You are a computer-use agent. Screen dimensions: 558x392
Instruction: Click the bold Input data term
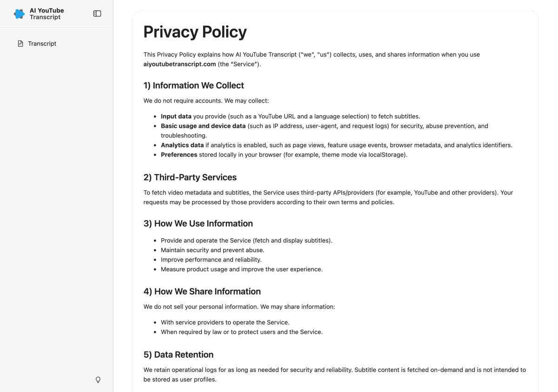tap(176, 117)
